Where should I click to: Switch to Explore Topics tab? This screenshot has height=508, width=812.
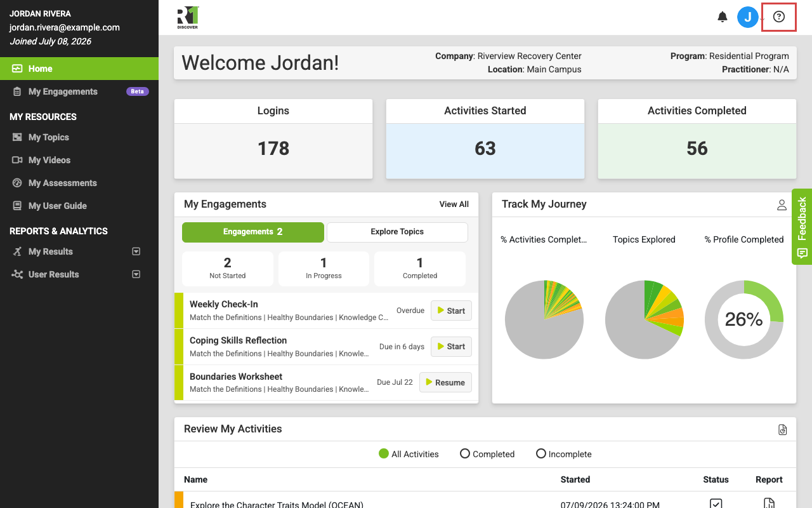pyautogui.click(x=397, y=232)
